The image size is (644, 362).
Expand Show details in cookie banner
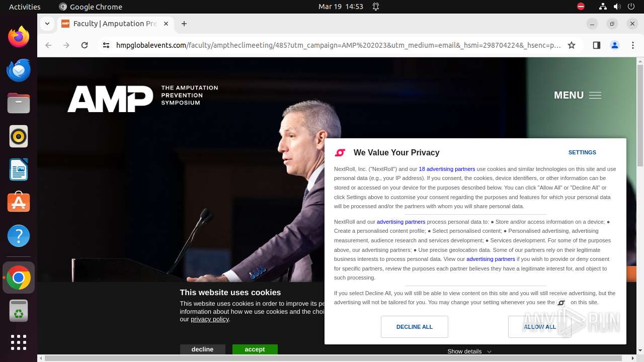(469, 351)
